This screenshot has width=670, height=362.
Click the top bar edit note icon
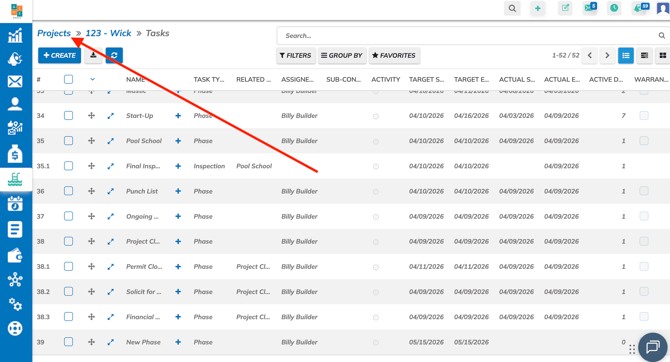tap(565, 8)
